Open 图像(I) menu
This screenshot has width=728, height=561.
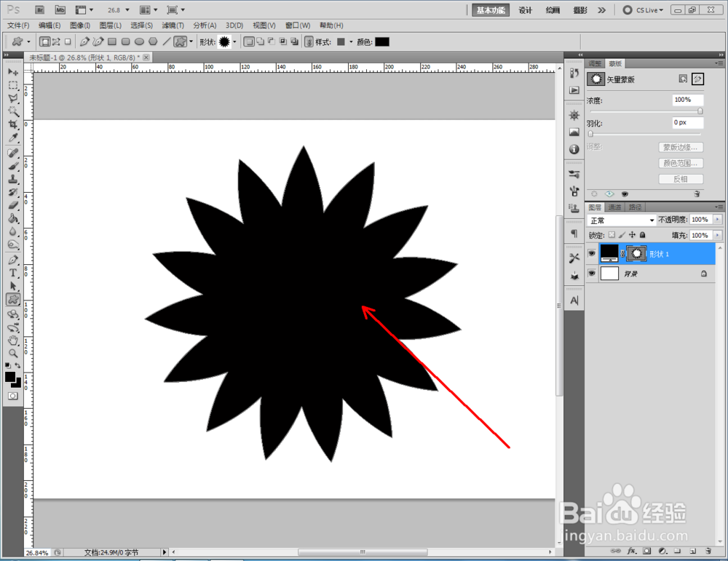click(x=80, y=25)
